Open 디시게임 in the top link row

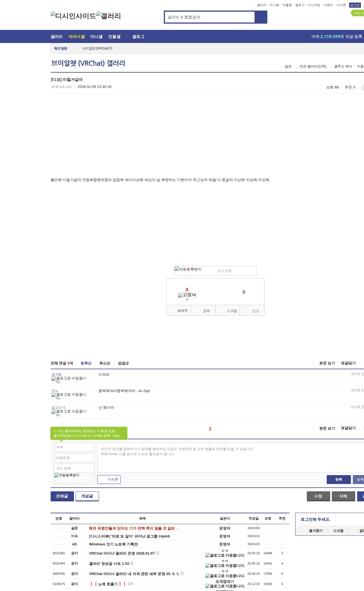pos(314,5)
